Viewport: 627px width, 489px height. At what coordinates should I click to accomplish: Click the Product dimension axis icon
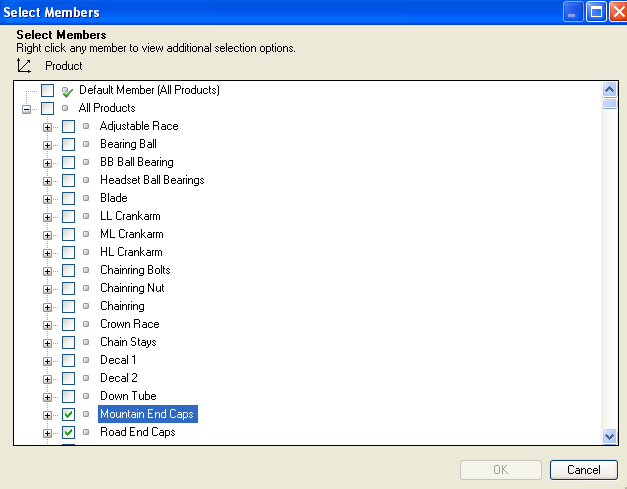[24, 66]
